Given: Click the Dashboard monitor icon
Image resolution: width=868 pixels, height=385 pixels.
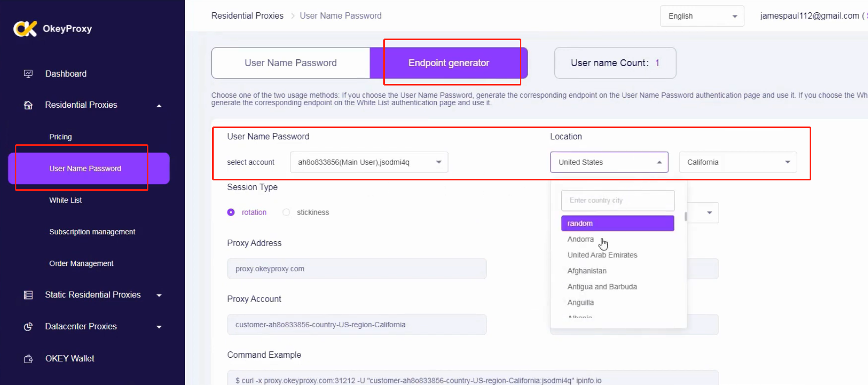Looking at the screenshot, I should point(28,74).
